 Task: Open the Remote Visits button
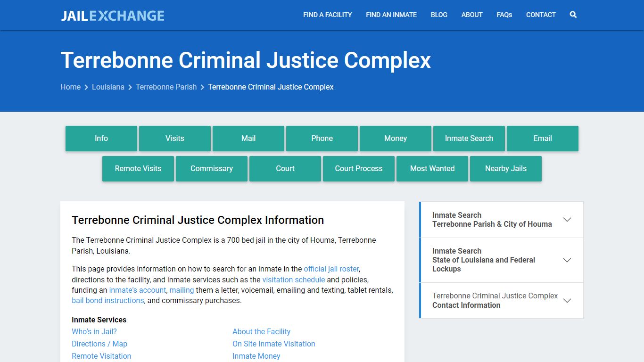138,169
